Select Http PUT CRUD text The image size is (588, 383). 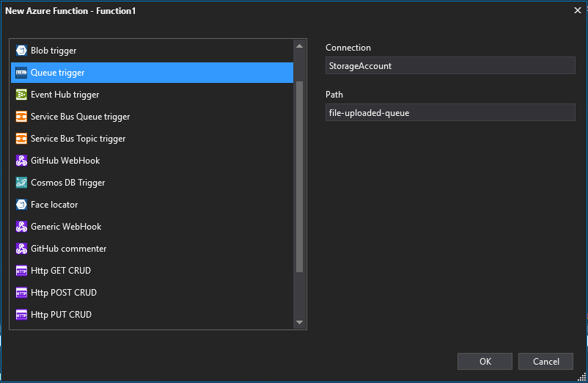click(61, 315)
